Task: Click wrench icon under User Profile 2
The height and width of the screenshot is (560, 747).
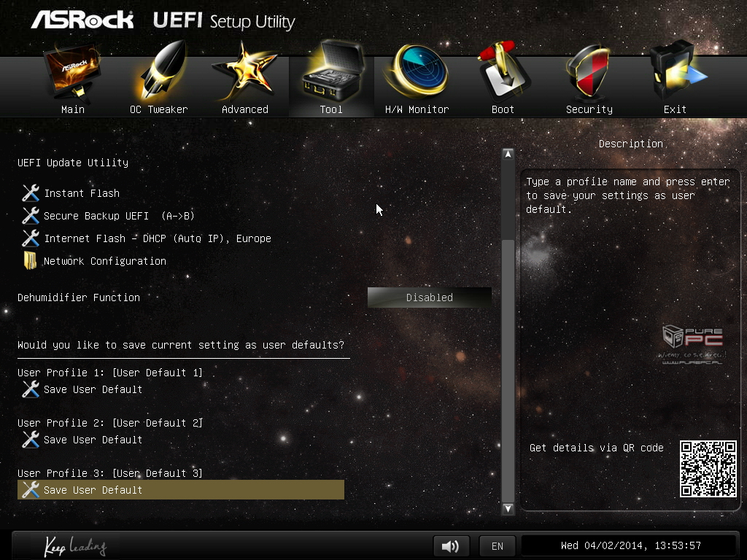Action: tap(31, 440)
